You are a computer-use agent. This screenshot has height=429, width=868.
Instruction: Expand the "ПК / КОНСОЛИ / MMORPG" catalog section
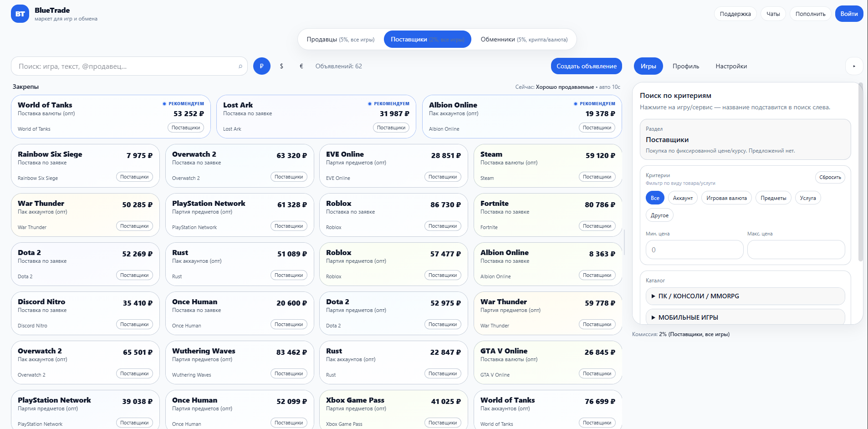[x=745, y=296]
